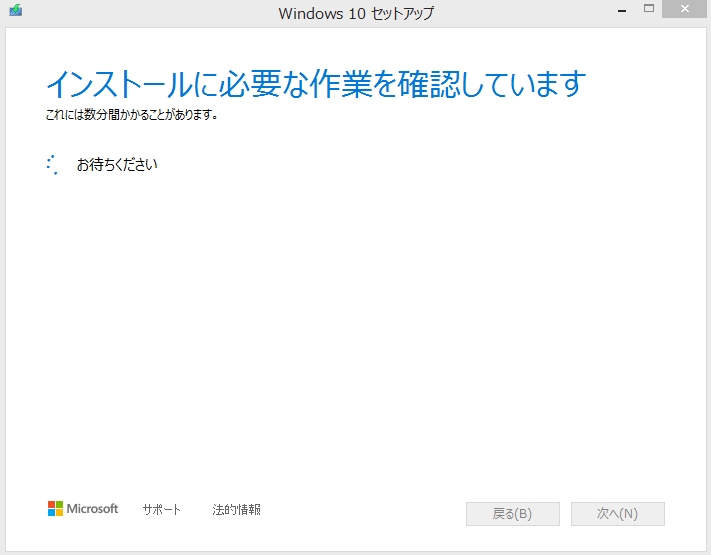Open the サポート link
The height and width of the screenshot is (555, 711).
click(161, 510)
